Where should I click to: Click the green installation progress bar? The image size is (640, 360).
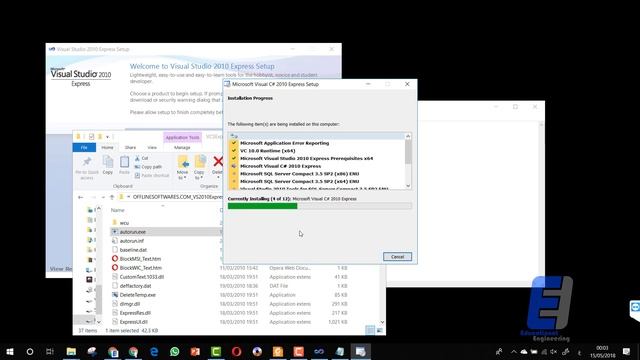262,206
